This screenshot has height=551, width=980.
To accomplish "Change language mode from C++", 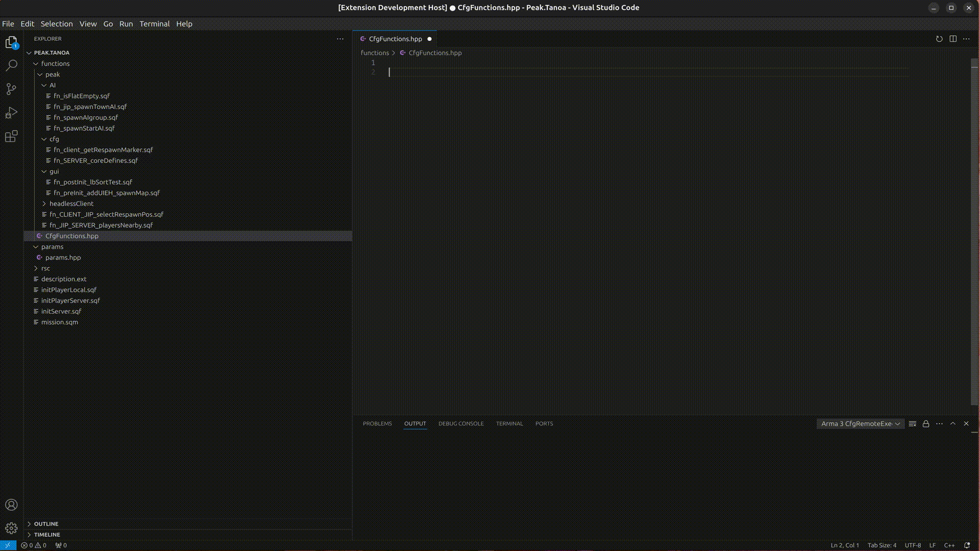I will [949, 545].
